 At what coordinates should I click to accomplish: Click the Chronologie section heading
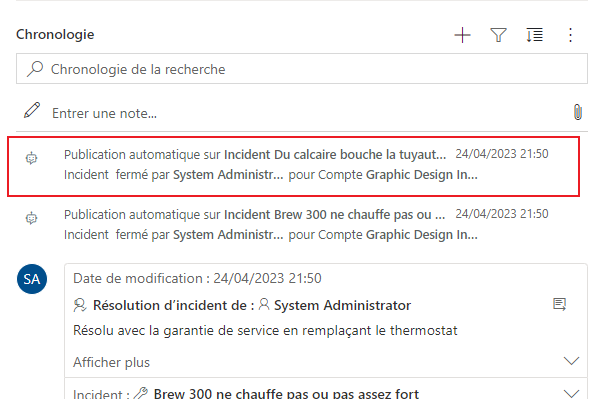coord(55,34)
